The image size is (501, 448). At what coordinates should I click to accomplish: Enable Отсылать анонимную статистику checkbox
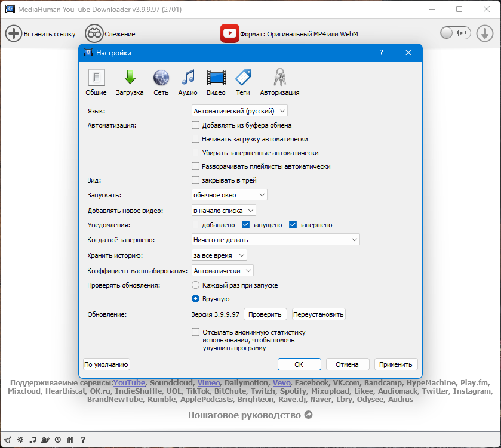(195, 332)
